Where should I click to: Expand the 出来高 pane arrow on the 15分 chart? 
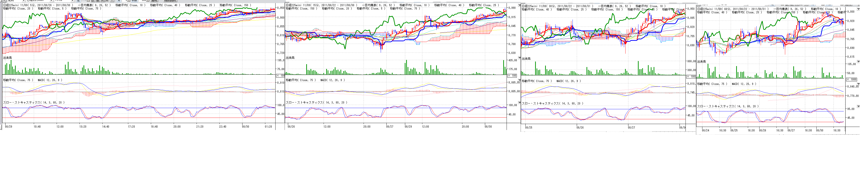(x=519, y=58)
